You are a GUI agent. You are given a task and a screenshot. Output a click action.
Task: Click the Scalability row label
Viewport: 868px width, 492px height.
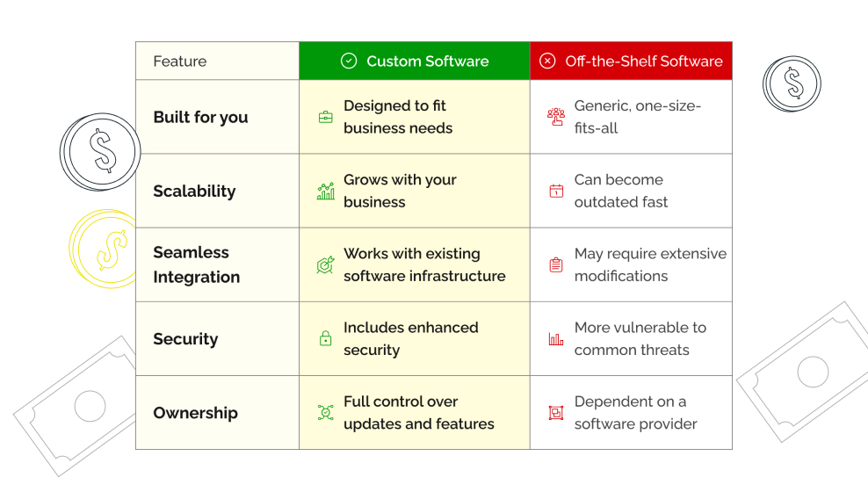[194, 191]
